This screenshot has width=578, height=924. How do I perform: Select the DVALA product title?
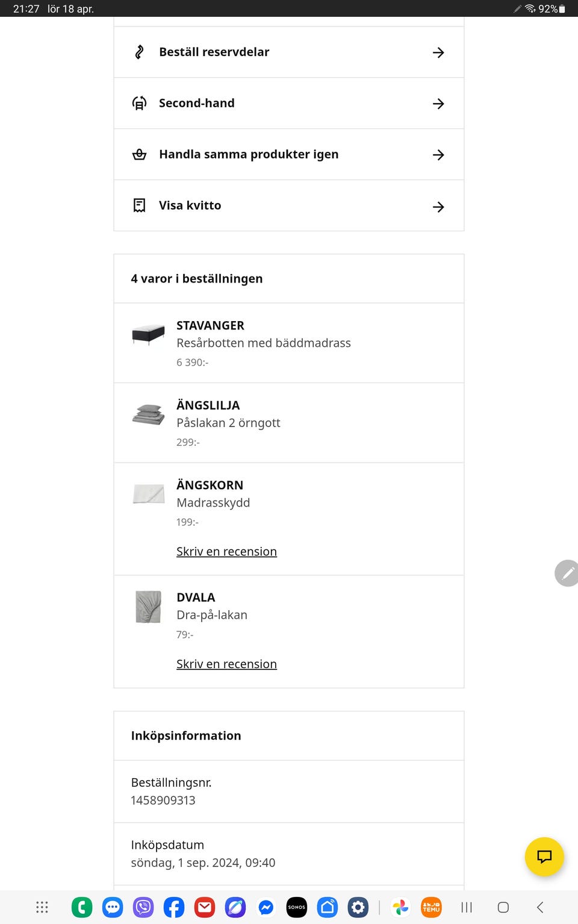tap(196, 598)
